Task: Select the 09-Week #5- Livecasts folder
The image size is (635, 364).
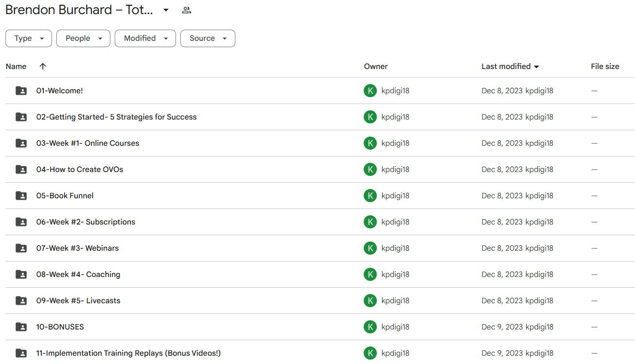Action: 78,301
